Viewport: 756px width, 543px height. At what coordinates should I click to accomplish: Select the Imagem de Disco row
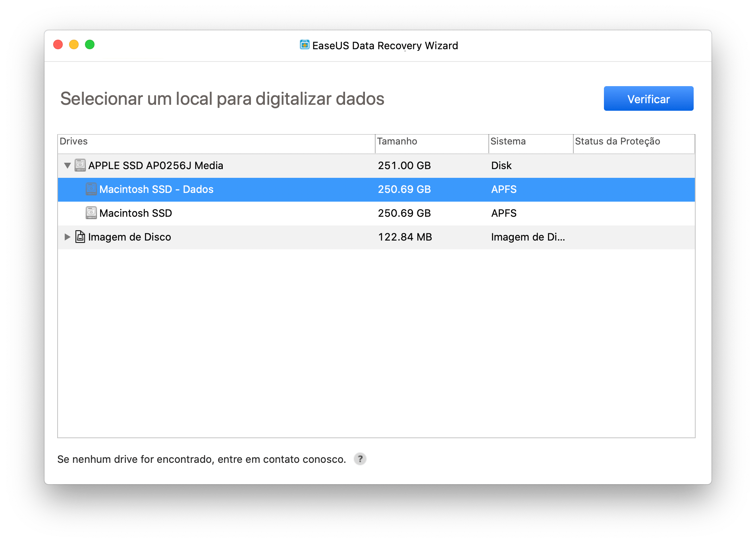point(376,237)
